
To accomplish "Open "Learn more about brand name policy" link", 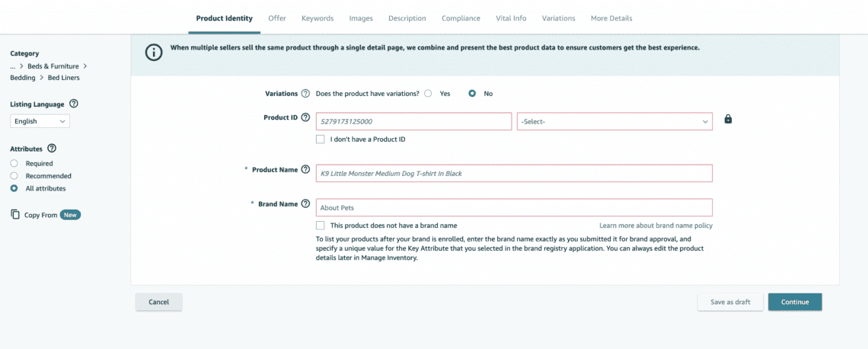I will pyautogui.click(x=656, y=226).
